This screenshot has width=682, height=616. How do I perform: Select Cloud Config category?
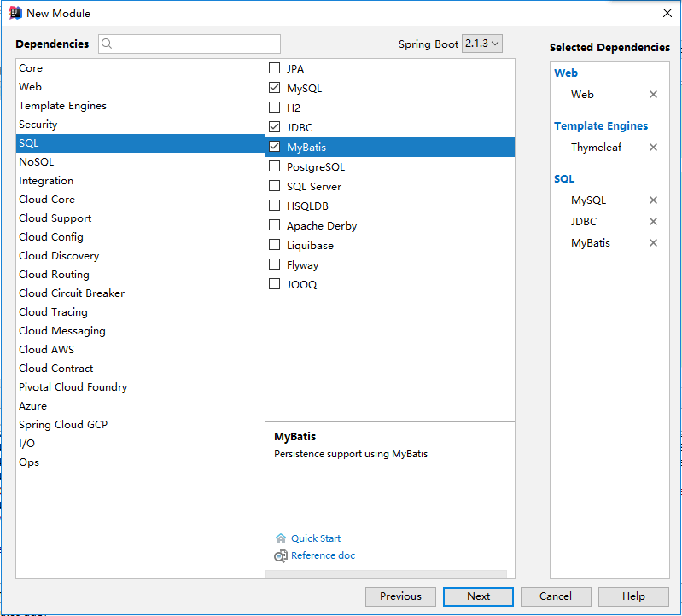point(140,237)
